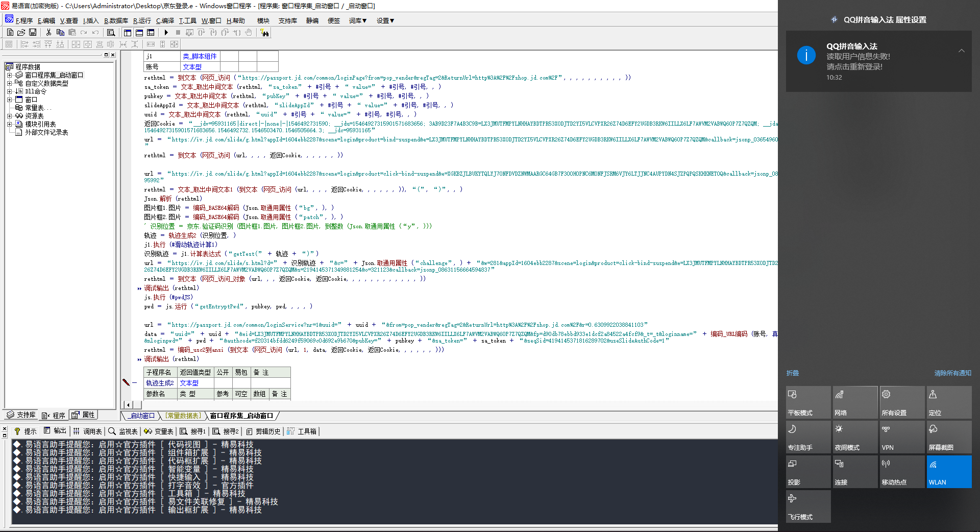Click the New document toolbar icon
Screen dimensions: 980x532
tap(10, 33)
